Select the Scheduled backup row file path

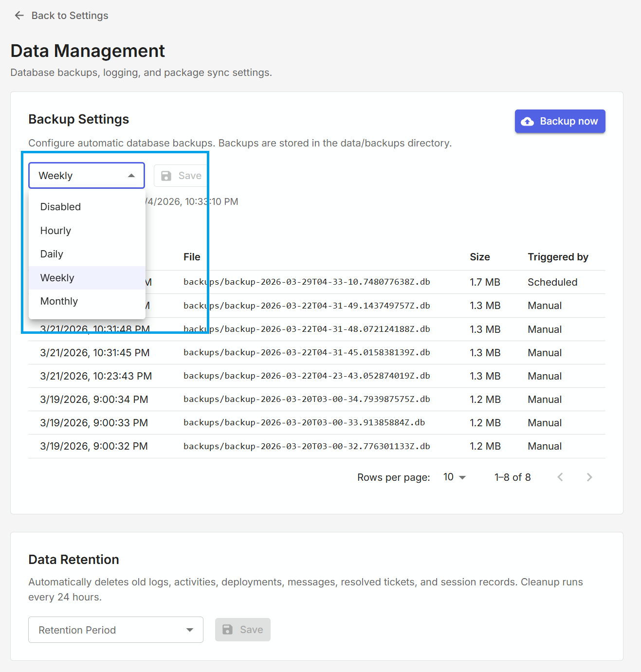point(307,282)
